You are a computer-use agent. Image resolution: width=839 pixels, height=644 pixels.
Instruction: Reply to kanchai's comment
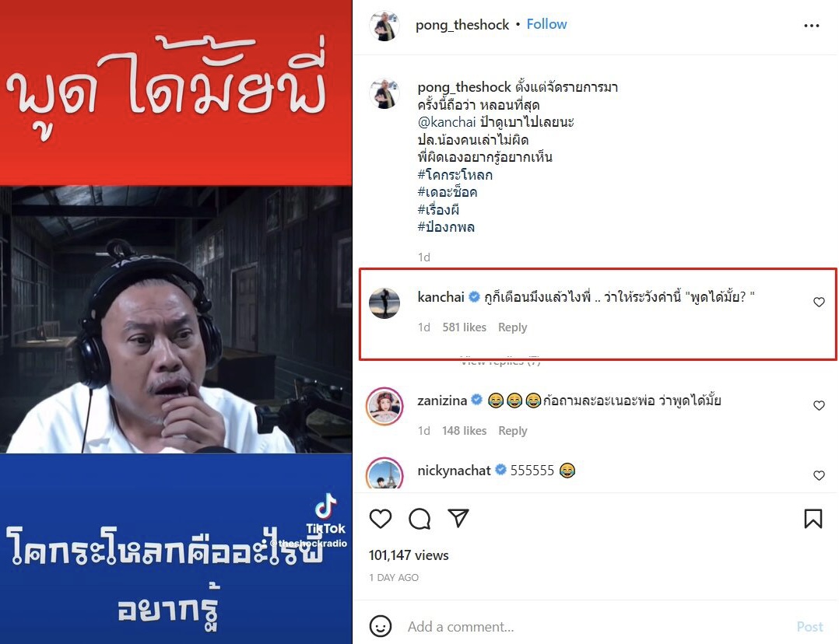coord(512,327)
